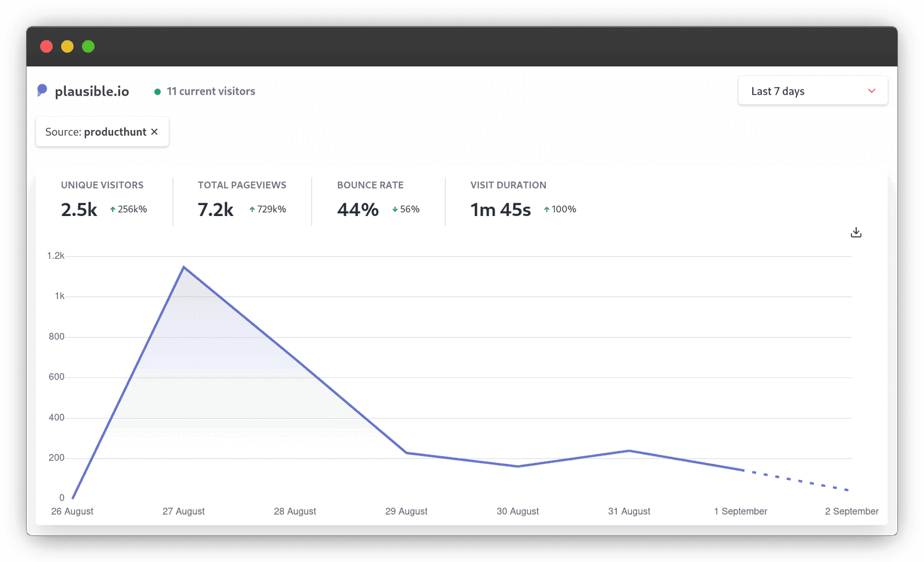Select the Unique Visitors metric card
The height and width of the screenshot is (562, 924).
tap(102, 199)
